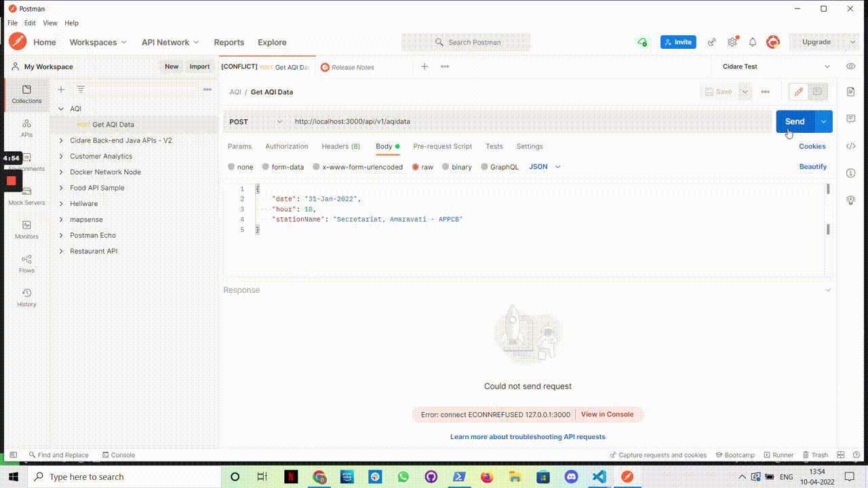
Task: Beautify the JSON request body
Action: coord(813,167)
